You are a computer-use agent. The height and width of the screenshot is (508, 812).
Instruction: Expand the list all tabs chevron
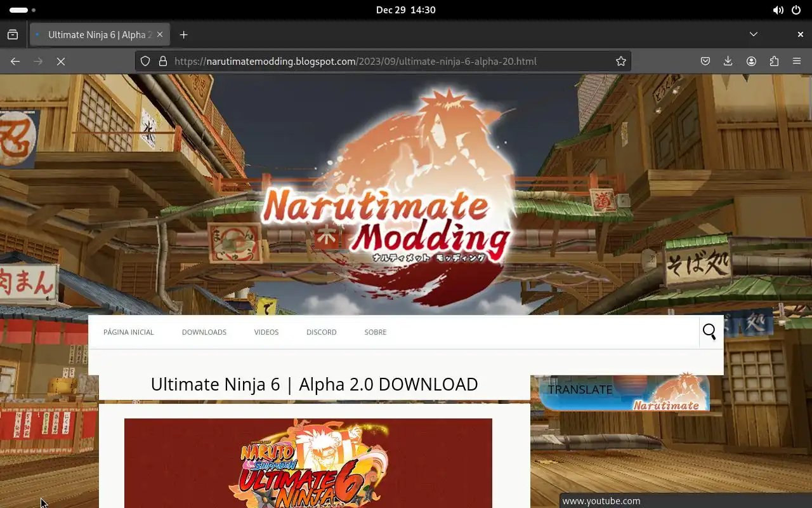pyautogui.click(x=754, y=34)
